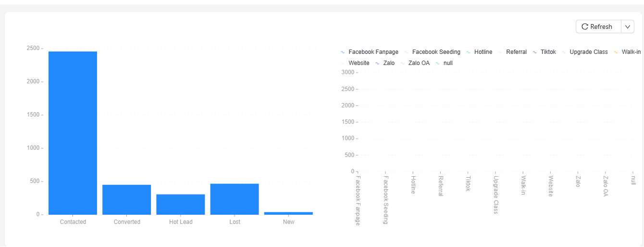644x247 pixels.
Task: Click the Tiktok legend line icon
Action: click(534, 52)
